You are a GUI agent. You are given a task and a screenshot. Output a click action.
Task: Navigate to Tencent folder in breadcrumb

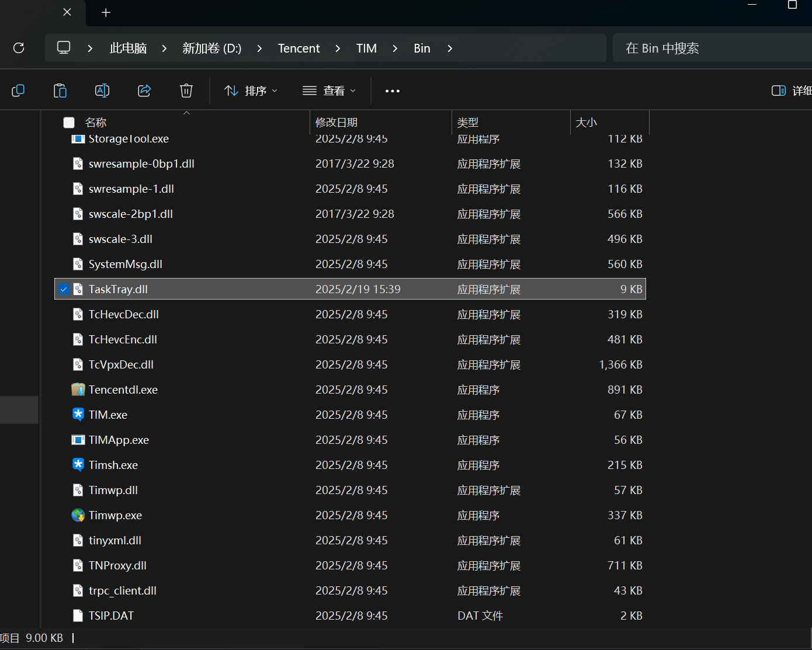pyautogui.click(x=299, y=48)
